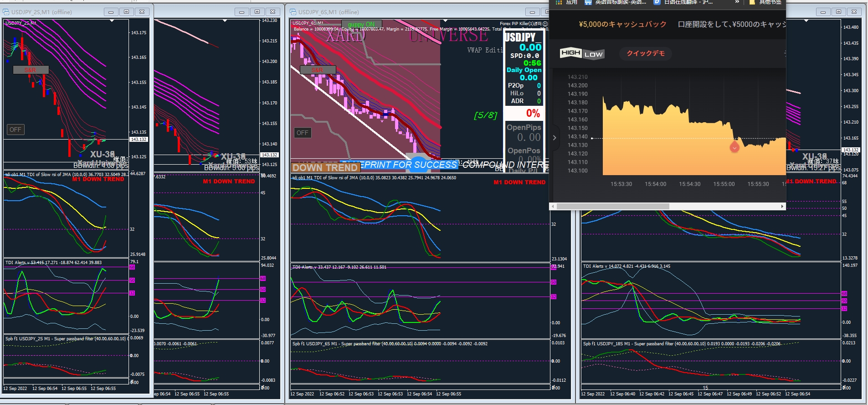Toggle the guppy ON button
Image resolution: width=868 pixels, height=405 pixels.
tap(361, 24)
